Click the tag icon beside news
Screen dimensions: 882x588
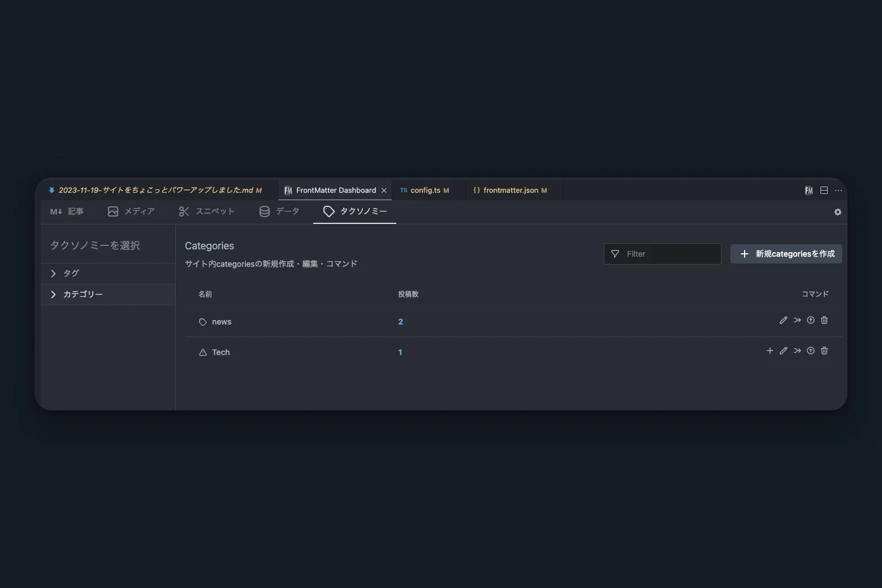click(x=202, y=322)
